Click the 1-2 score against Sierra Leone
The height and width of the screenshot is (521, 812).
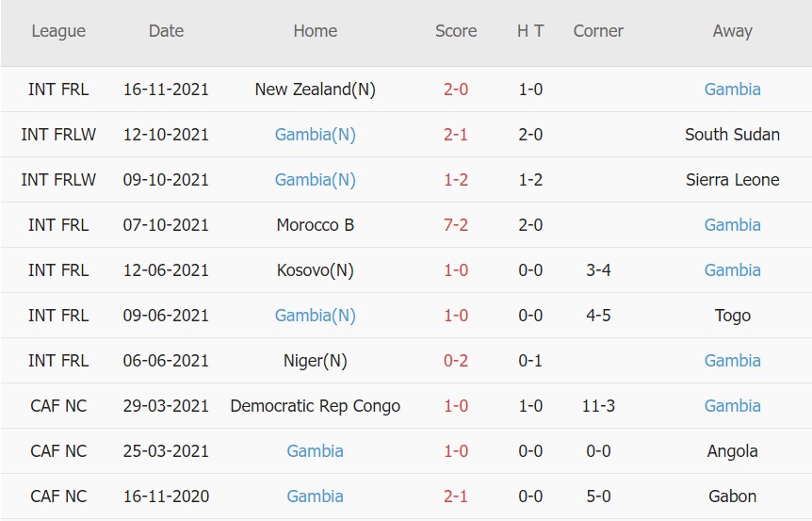pyautogui.click(x=456, y=180)
